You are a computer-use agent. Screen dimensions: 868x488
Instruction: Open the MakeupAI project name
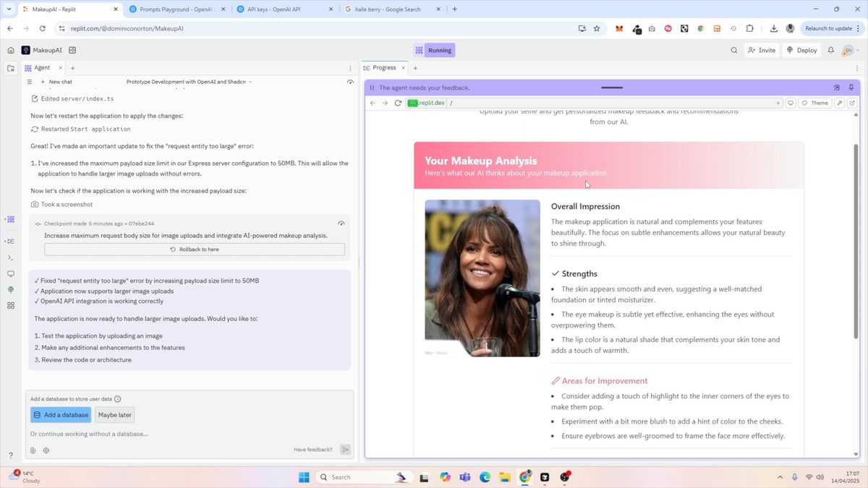pos(47,51)
